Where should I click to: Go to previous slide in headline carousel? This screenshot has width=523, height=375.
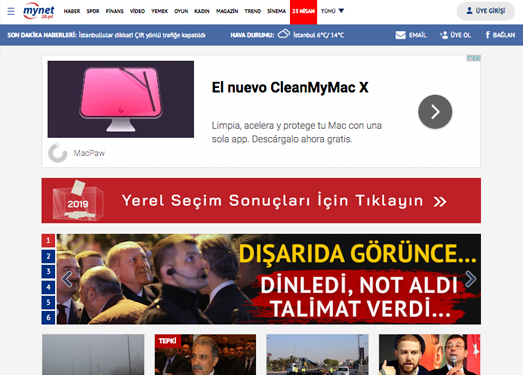(67, 279)
